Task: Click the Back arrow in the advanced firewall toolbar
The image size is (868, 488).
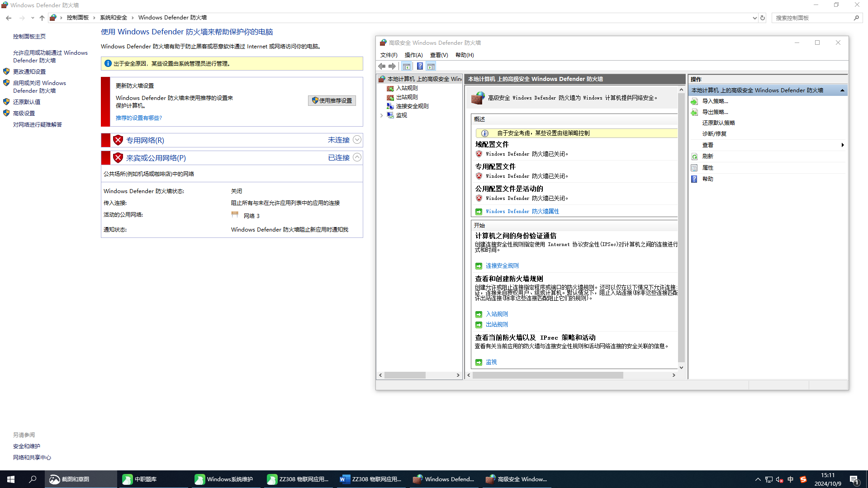Action: coord(382,66)
